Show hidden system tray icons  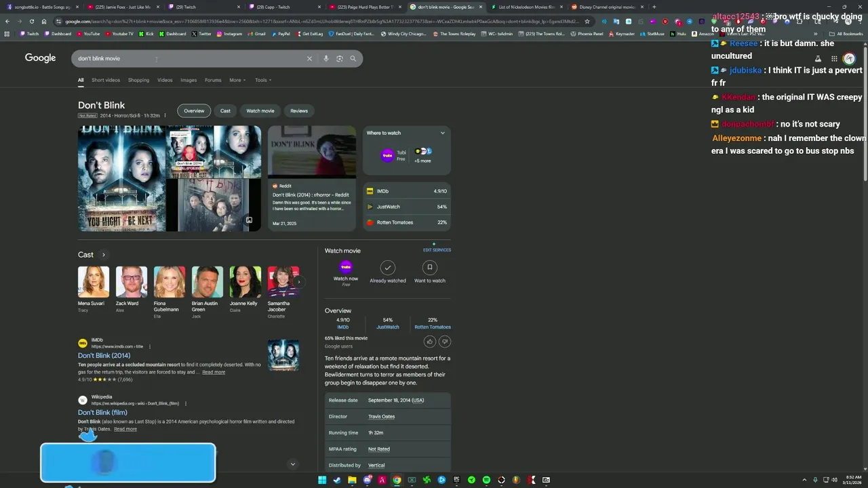pos(805,480)
